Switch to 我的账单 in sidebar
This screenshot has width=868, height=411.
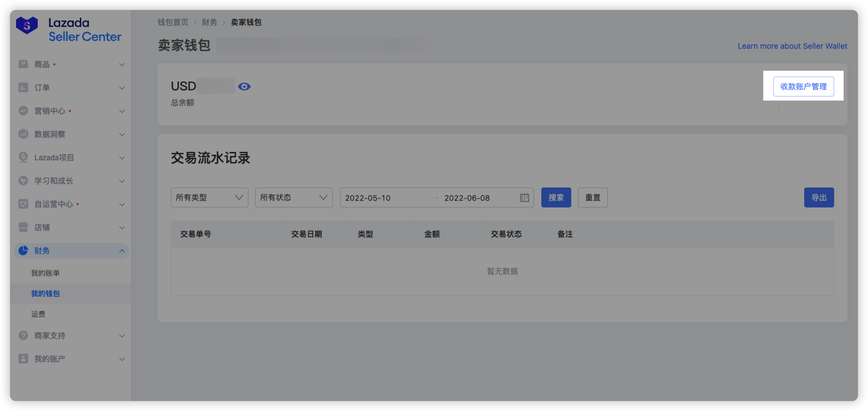(x=45, y=273)
